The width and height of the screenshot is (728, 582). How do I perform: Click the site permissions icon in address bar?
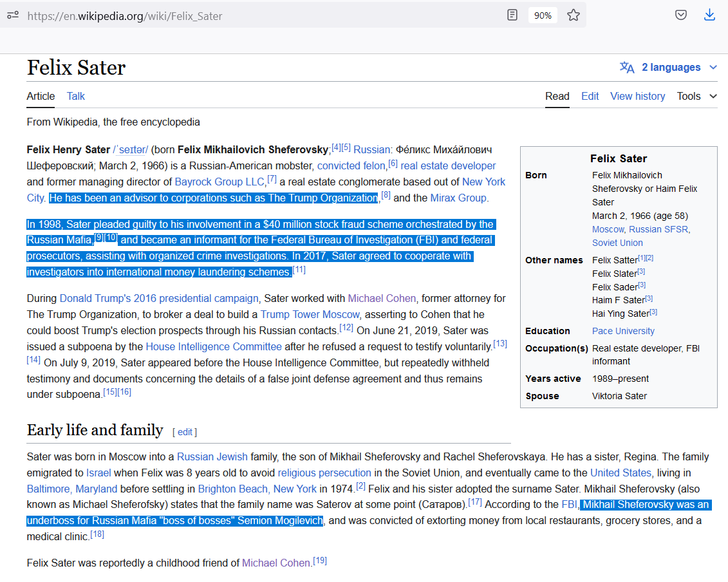click(x=13, y=15)
